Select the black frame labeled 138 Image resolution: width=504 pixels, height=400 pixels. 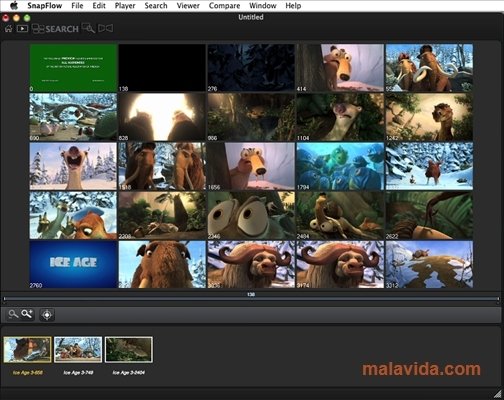[x=162, y=68]
